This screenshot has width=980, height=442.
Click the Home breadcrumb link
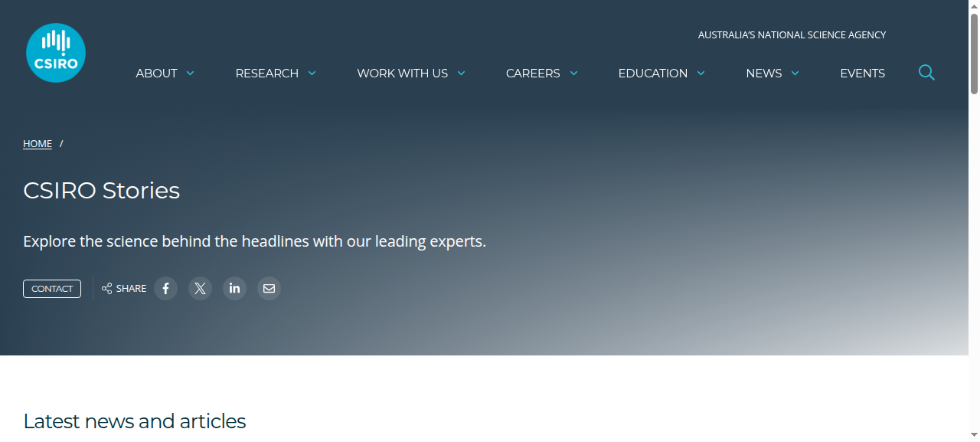pos(38,144)
